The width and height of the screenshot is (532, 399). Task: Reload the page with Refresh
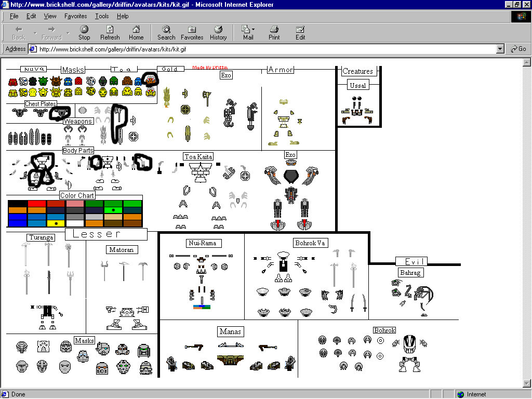point(110,33)
